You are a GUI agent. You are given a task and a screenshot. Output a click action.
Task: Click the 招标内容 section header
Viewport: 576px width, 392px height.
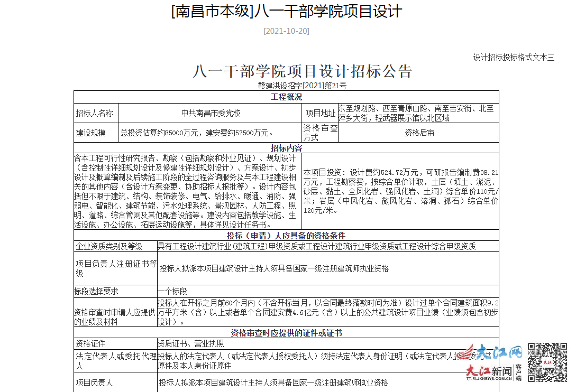tap(286, 148)
